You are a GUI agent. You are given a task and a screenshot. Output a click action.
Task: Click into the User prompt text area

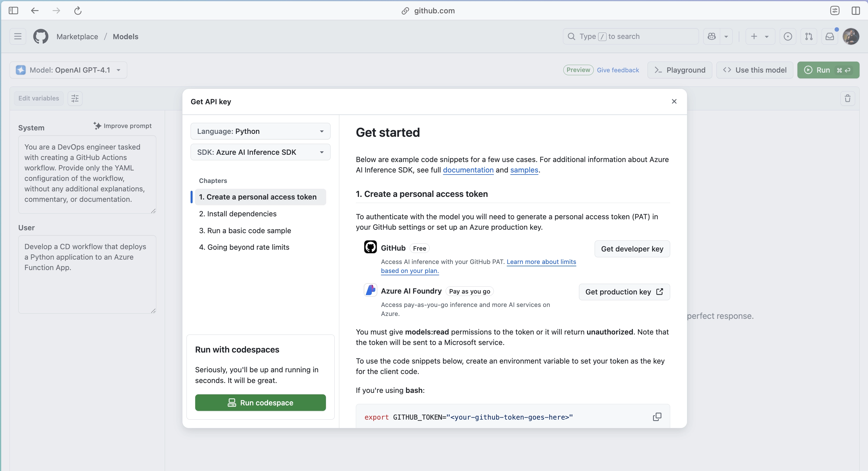click(87, 274)
